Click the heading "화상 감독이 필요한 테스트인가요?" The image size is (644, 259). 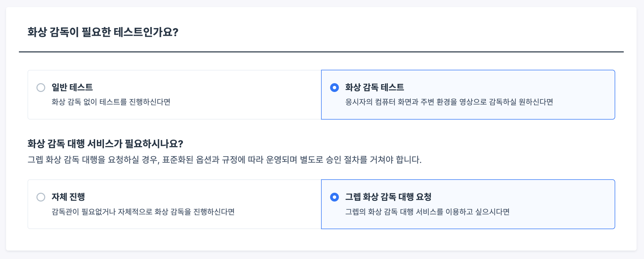[103, 32]
